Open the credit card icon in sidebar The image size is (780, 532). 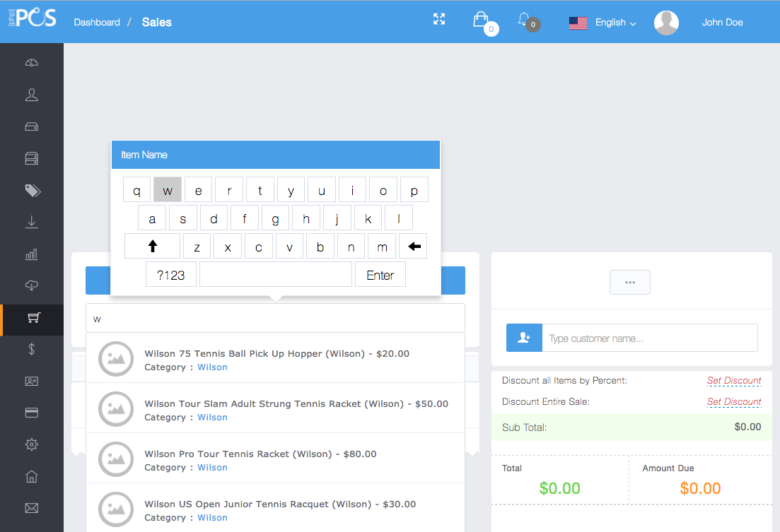31,413
